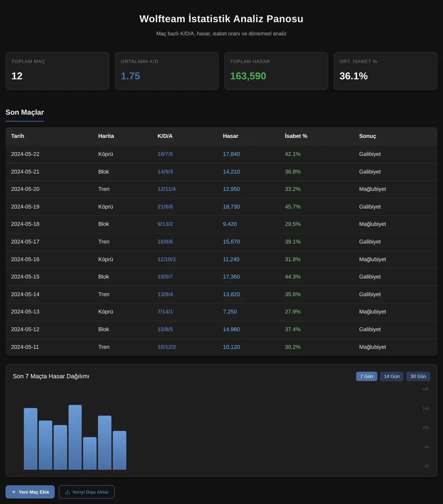Switch chart range to 7 Gün
443x504 pixels.
pos(367,376)
